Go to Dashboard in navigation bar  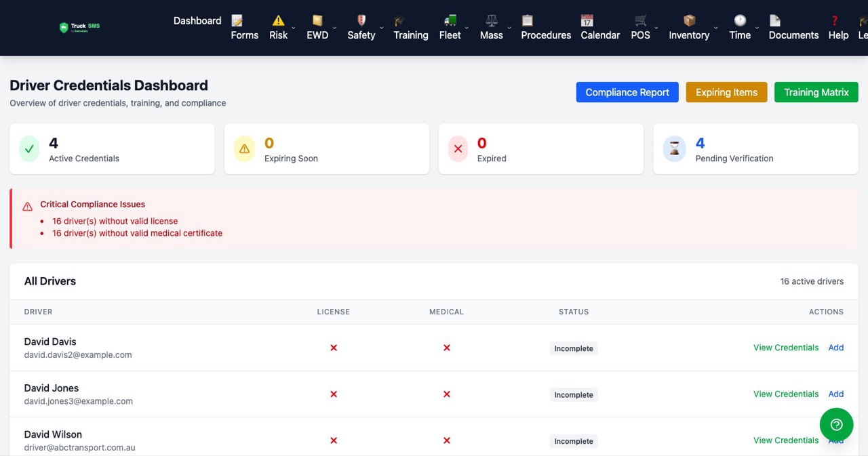(197, 20)
